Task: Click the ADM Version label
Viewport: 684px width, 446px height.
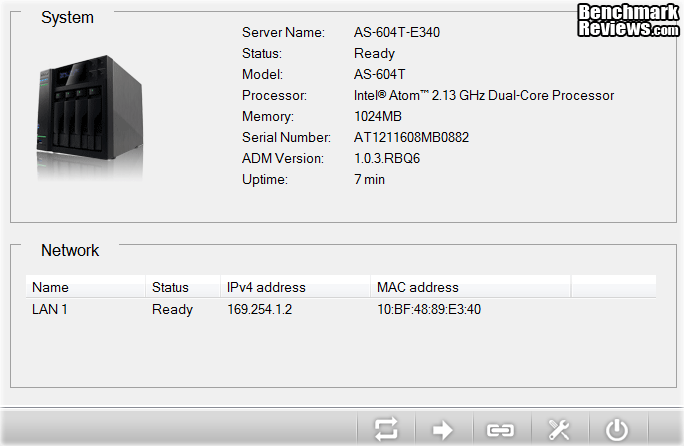Action: [283, 158]
